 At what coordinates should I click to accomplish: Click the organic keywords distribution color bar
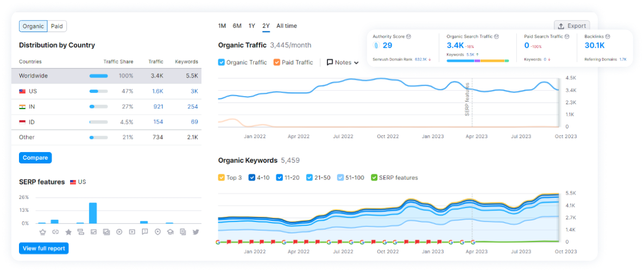pos(477,61)
